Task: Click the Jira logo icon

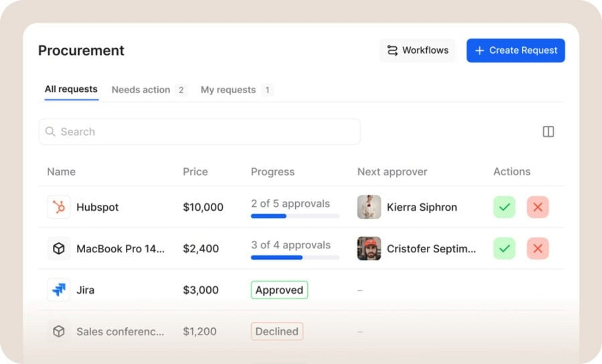Action: 59,290
